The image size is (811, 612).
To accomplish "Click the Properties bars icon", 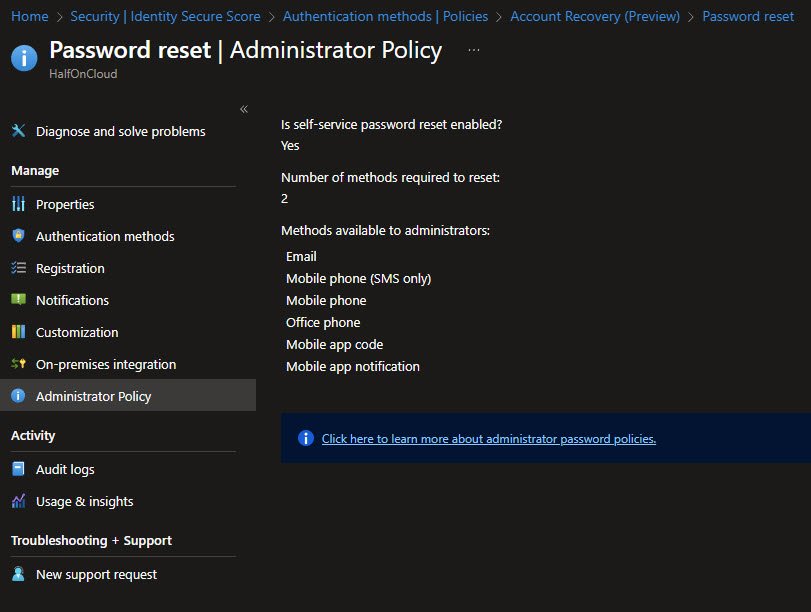I will click(x=18, y=204).
